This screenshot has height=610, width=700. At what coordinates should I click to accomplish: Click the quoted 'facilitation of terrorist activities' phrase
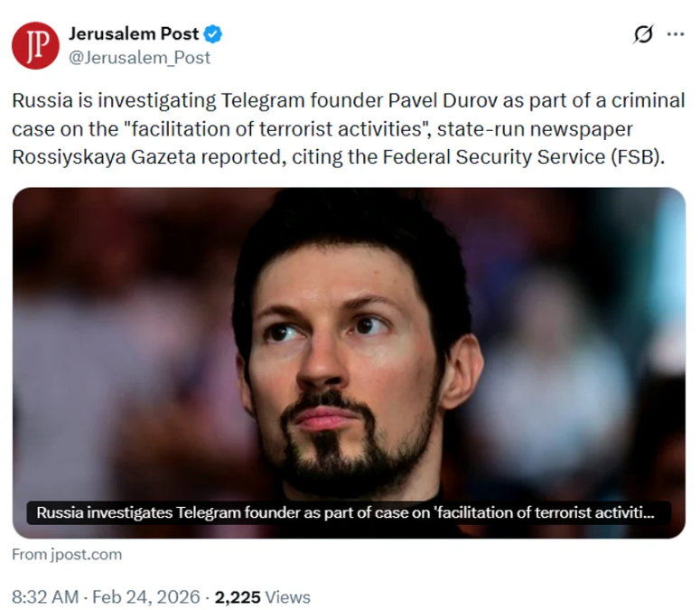click(275, 129)
